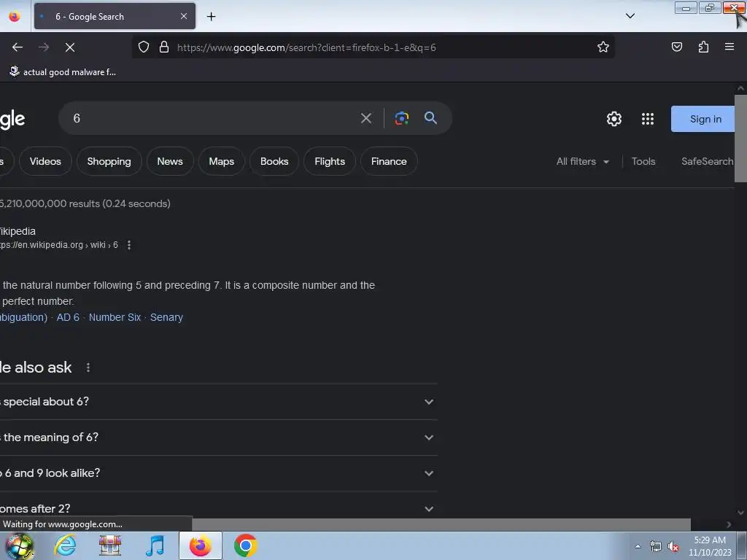Switch to the Videos results tab
Viewport: 747px width, 560px height.
click(45, 161)
